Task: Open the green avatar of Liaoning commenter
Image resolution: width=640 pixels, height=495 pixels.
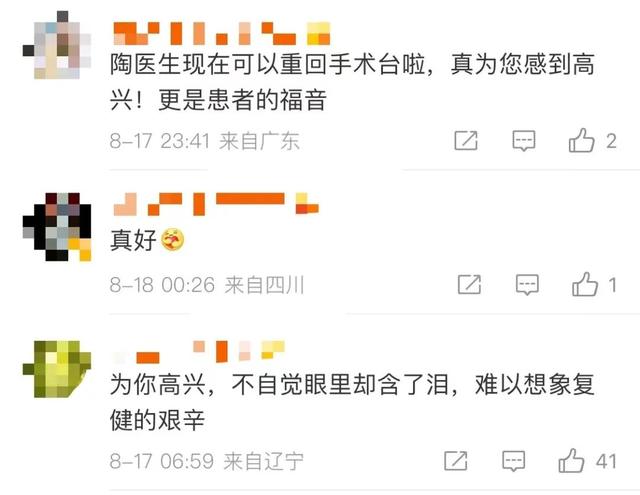Action: coord(57,369)
